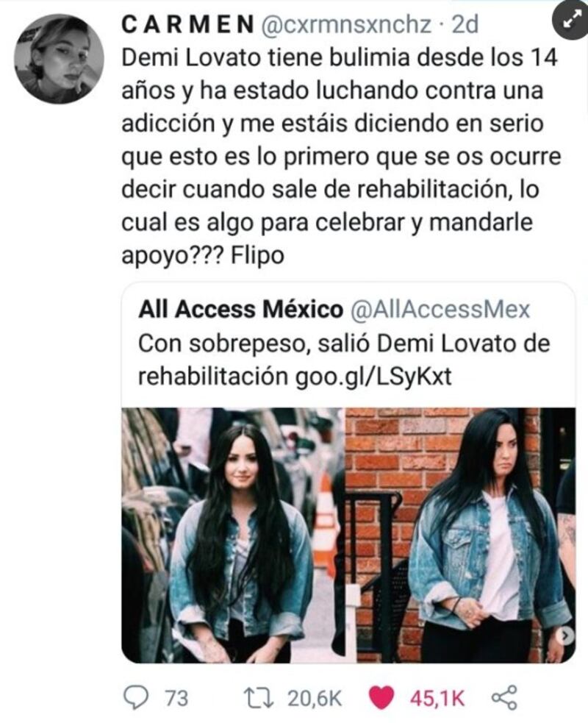
Task: Open the right photo with brick wall
Action: pyautogui.click(x=461, y=535)
